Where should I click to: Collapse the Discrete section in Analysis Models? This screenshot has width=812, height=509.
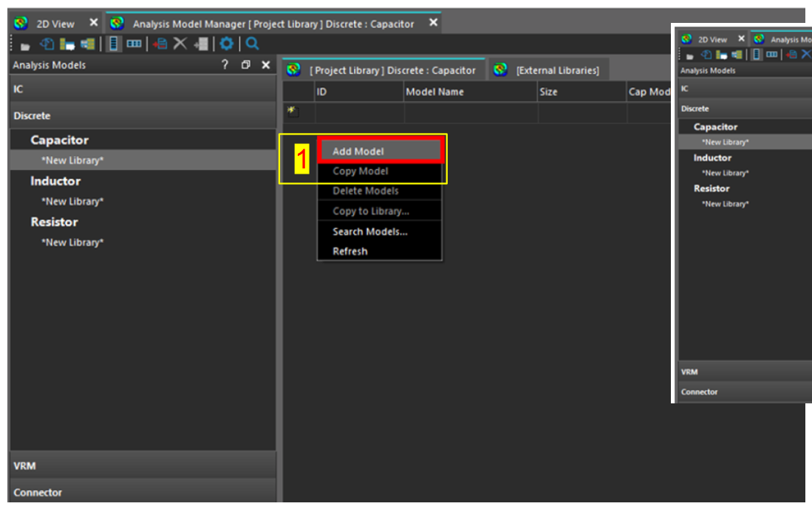pos(143,115)
